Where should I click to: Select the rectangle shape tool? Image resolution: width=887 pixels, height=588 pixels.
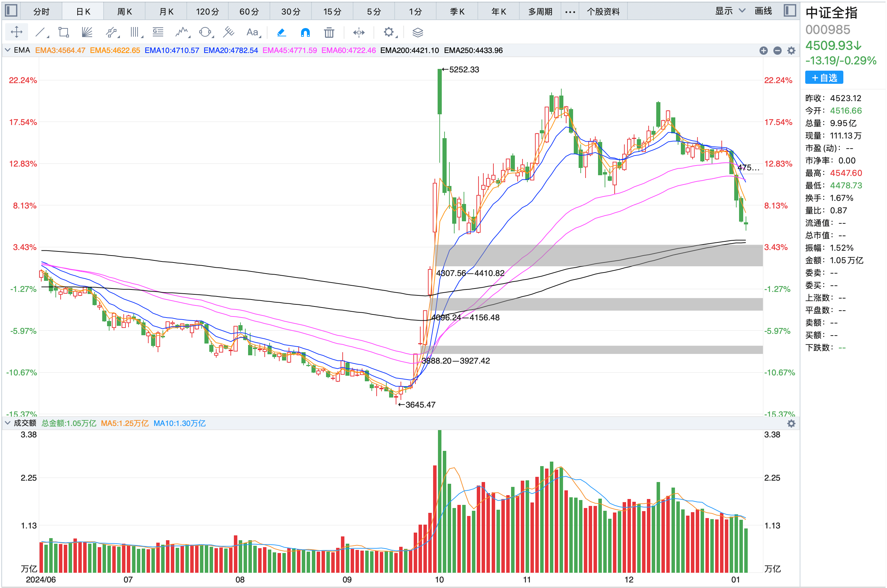point(63,32)
